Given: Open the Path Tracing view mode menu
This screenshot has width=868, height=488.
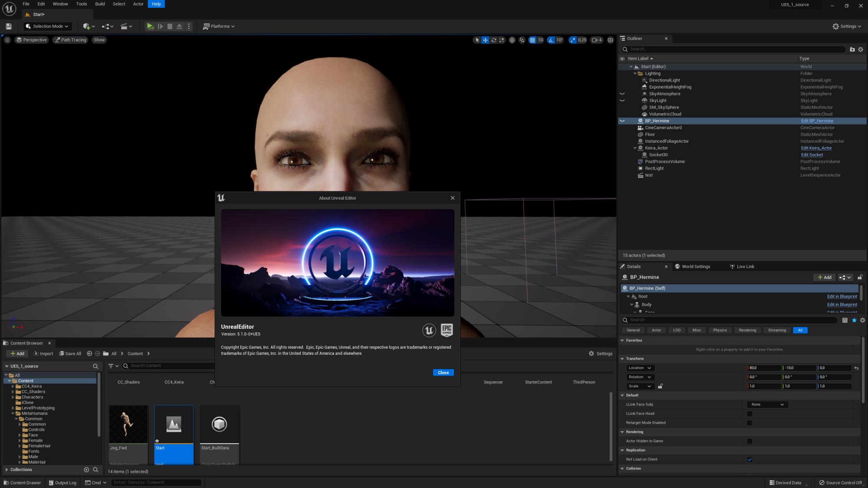Looking at the screenshot, I should pyautogui.click(x=70, y=40).
